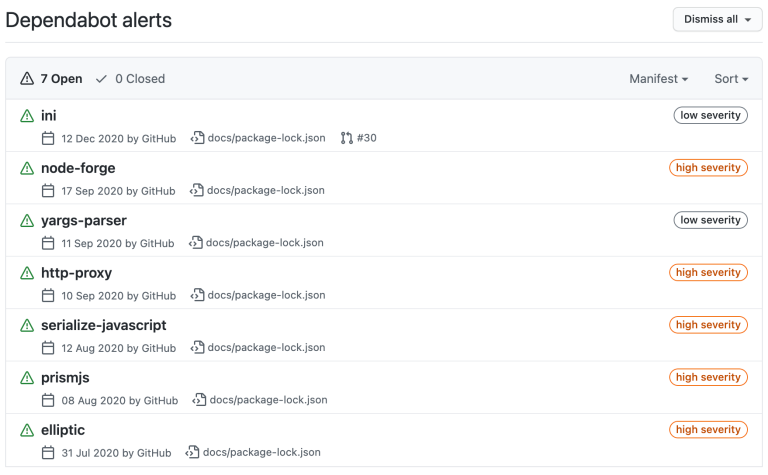Click the open alerts warning icon in header
Screen dimensions: 768x475
[27, 78]
